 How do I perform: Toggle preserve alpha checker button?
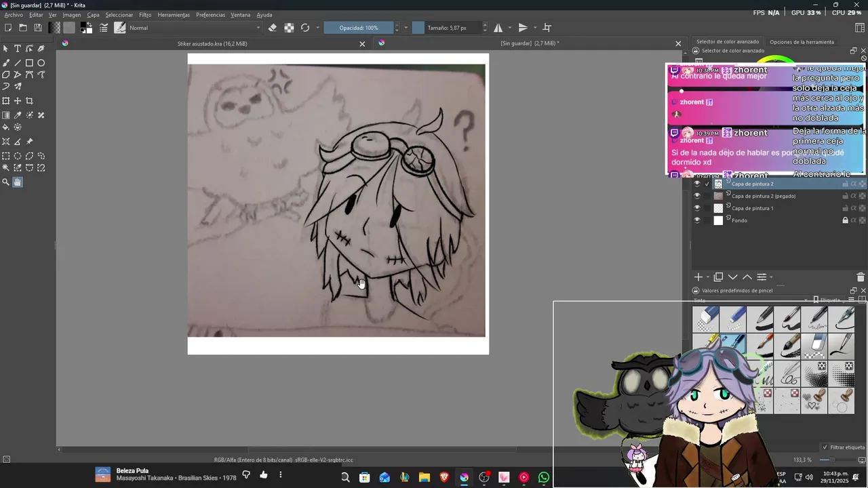[x=289, y=28]
